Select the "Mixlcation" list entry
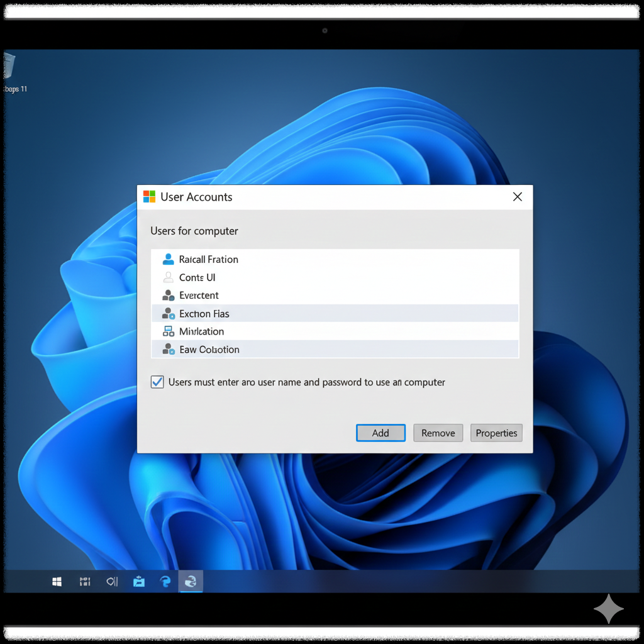This screenshot has height=644, width=644. pos(335,331)
